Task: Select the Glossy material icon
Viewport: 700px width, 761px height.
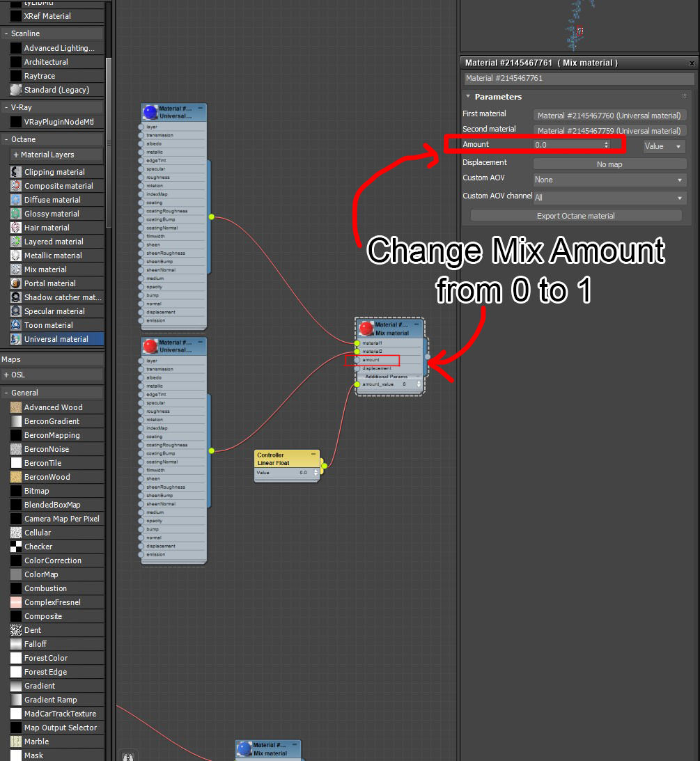Action: (16, 214)
